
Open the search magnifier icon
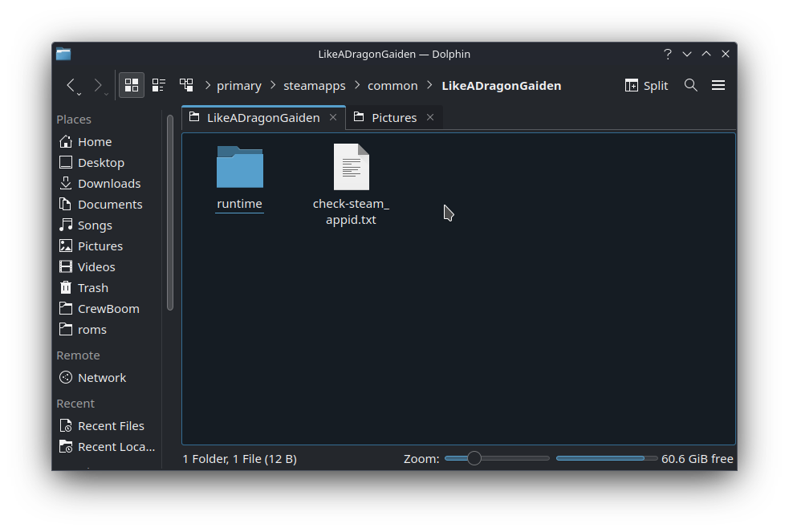691,85
